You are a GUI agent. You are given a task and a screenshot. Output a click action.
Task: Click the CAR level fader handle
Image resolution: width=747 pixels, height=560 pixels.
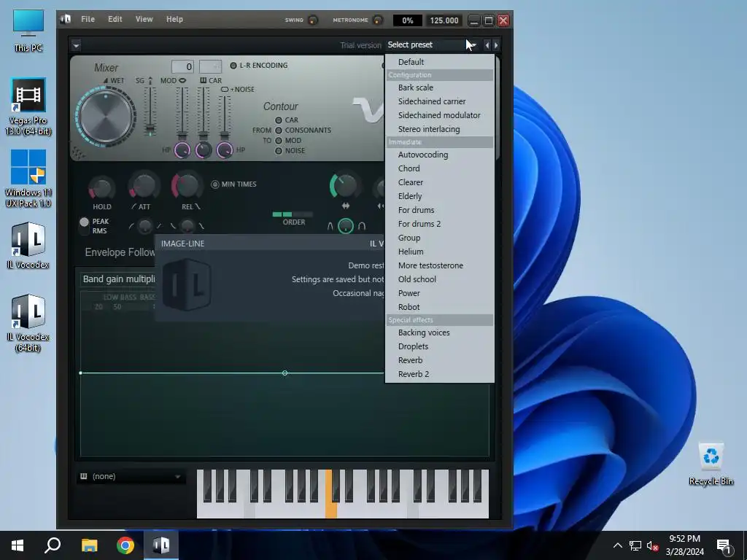click(204, 136)
